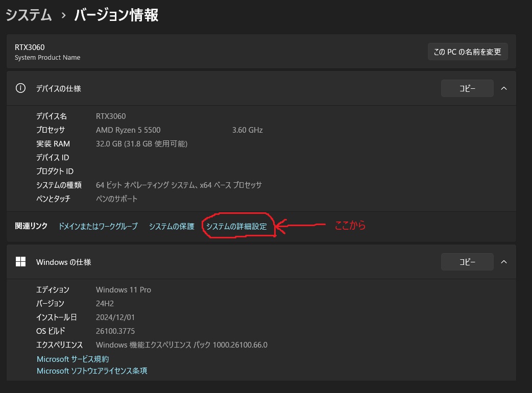This screenshot has height=393, width=532.
Task: Click the システムの種類 label
Action: click(x=59, y=185)
